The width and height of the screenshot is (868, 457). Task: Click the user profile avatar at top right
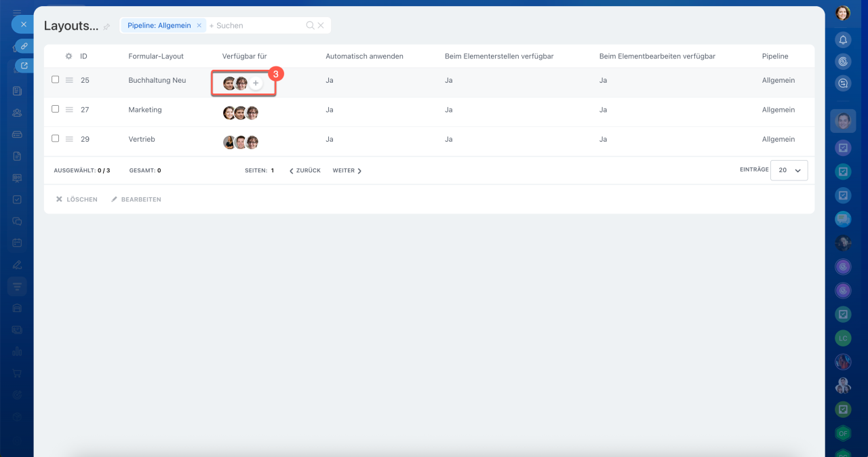843,12
